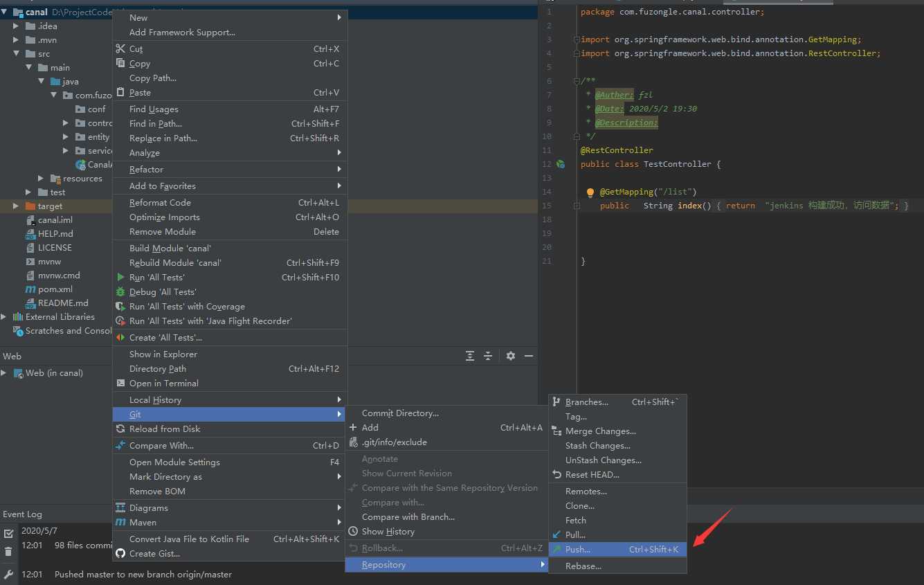Collapse the main folder arrow

pyautogui.click(x=28, y=67)
